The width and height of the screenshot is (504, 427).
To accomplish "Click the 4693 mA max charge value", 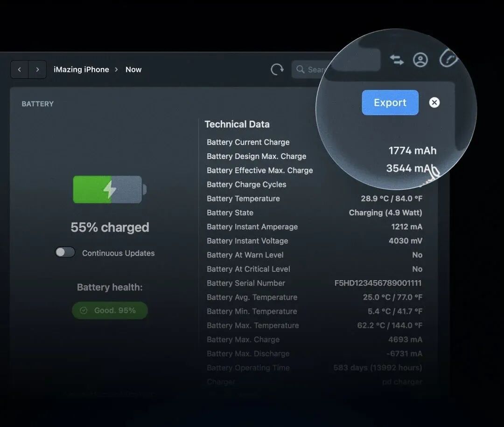I will click(x=406, y=340).
